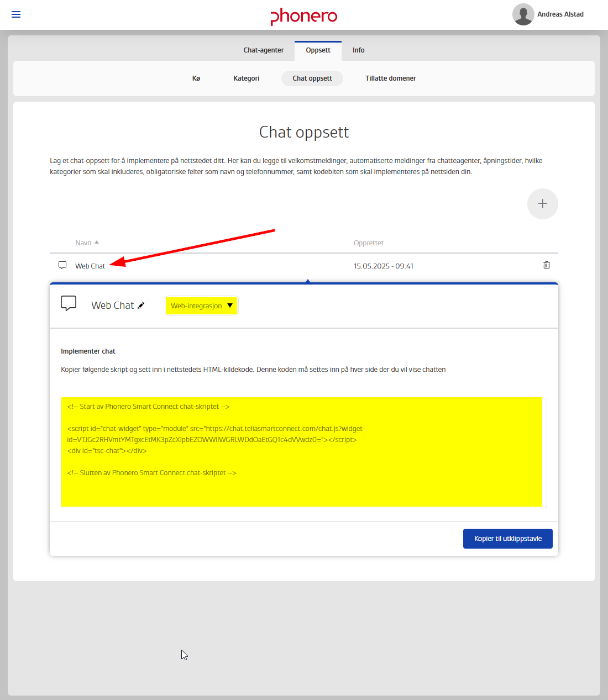Click the Web Chat row name
Image resolution: width=608 pixels, height=700 pixels.
90,266
